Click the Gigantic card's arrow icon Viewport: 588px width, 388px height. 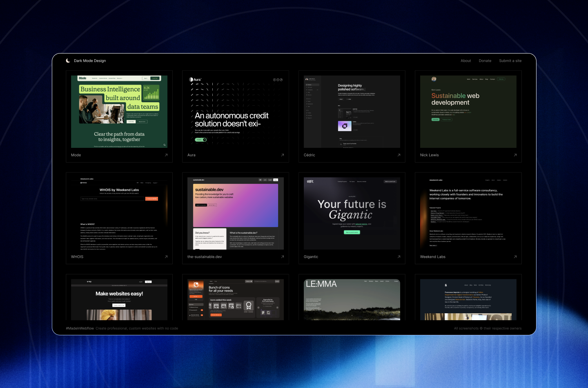pos(399,257)
